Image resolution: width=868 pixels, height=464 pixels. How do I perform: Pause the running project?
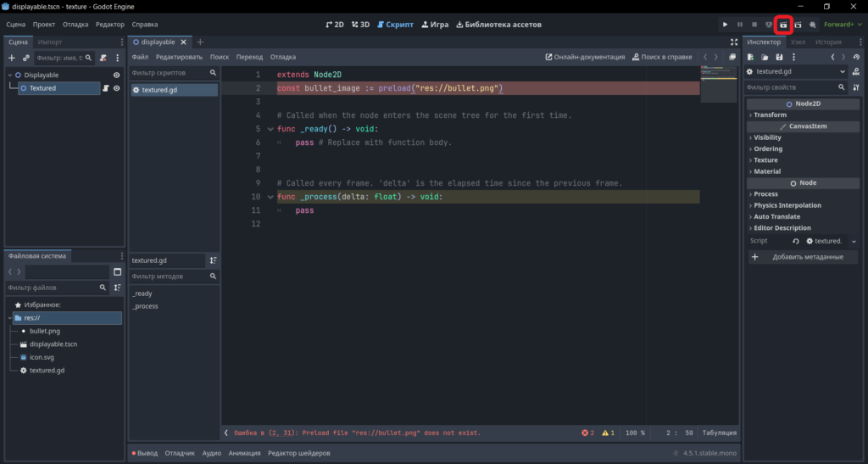(739, 25)
